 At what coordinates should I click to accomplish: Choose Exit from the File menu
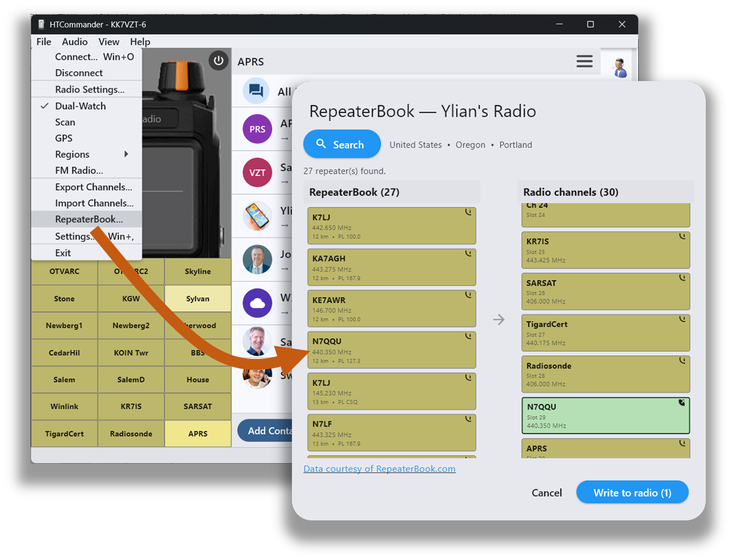[87, 252]
